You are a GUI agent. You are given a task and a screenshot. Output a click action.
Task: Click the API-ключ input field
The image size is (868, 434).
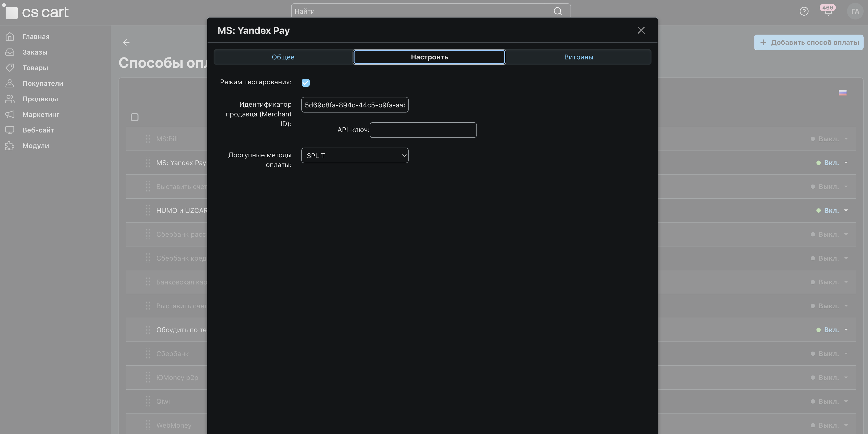pos(423,130)
